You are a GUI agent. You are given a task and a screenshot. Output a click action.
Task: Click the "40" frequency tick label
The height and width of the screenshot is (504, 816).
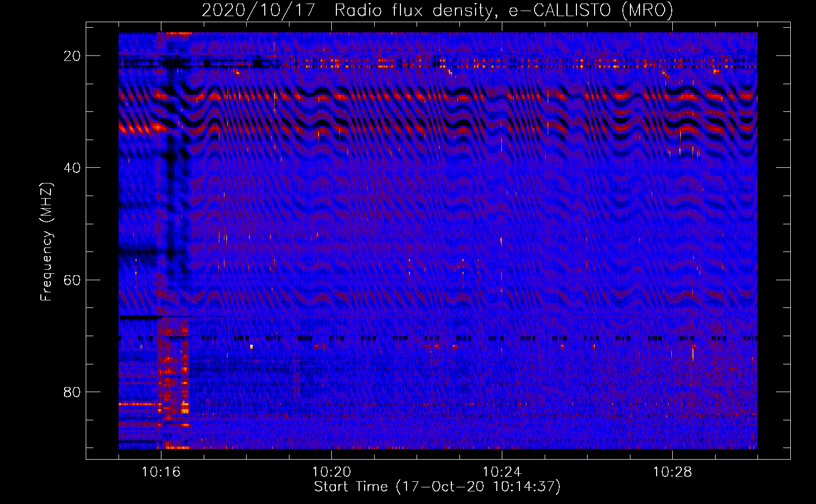(x=73, y=168)
